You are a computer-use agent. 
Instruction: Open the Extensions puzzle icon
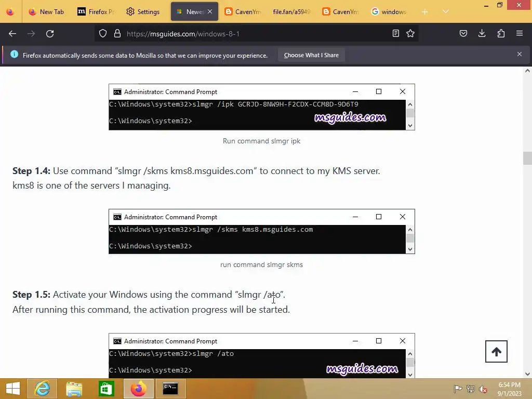(x=501, y=34)
